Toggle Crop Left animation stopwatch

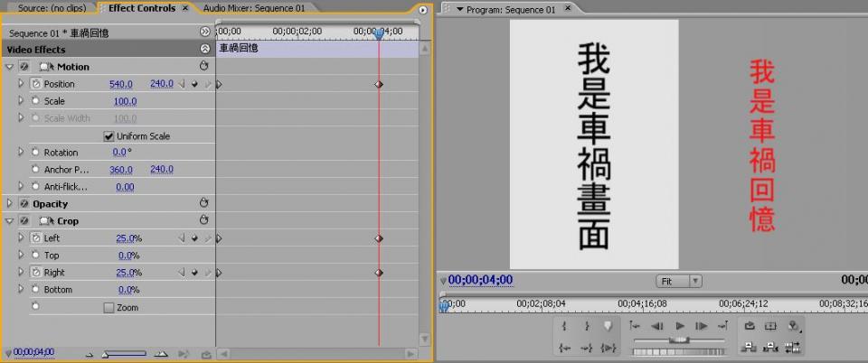pyautogui.click(x=36, y=238)
